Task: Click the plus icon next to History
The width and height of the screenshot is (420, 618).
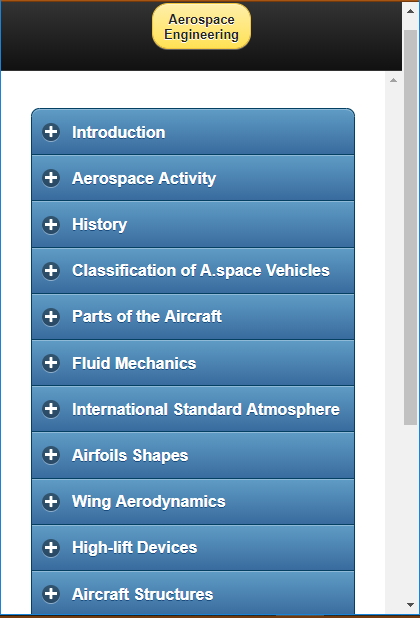Action: (x=51, y=225)
